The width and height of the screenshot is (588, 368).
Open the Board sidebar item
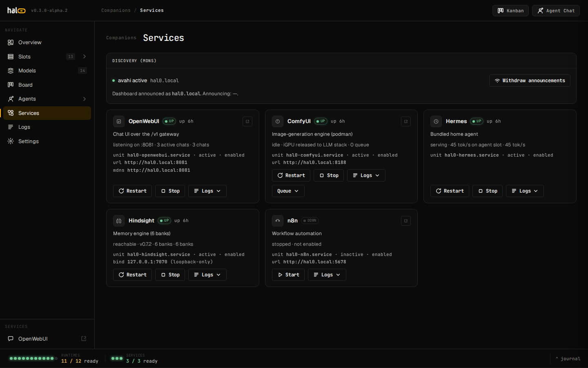coord(47,85)
